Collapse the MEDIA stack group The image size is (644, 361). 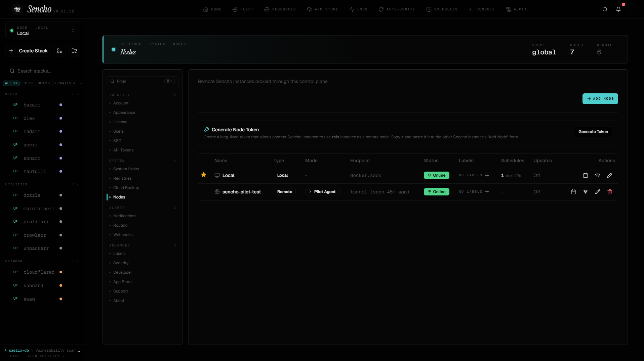tap(78, 94)
